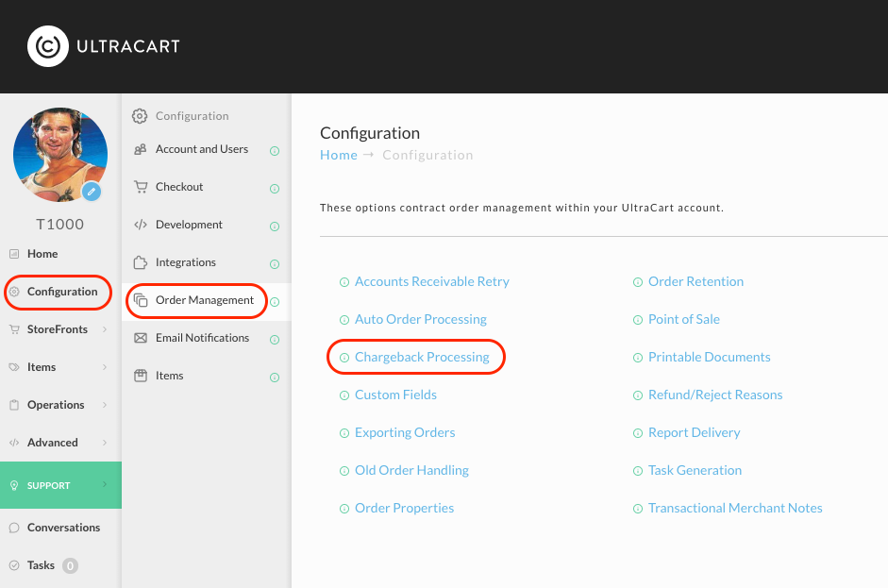Click the Tasks checkmark icon
The height and width of the screenshot is (588, 888).
(14, 565)
